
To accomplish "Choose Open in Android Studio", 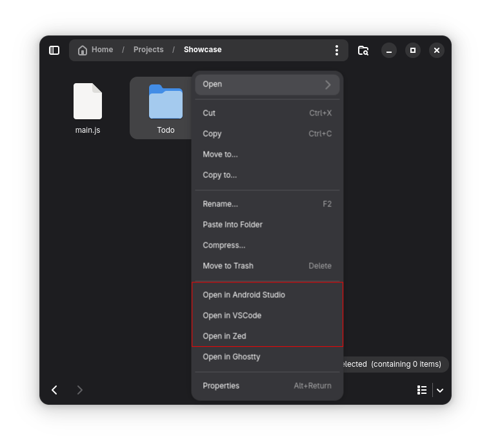I will click(267, 295).
